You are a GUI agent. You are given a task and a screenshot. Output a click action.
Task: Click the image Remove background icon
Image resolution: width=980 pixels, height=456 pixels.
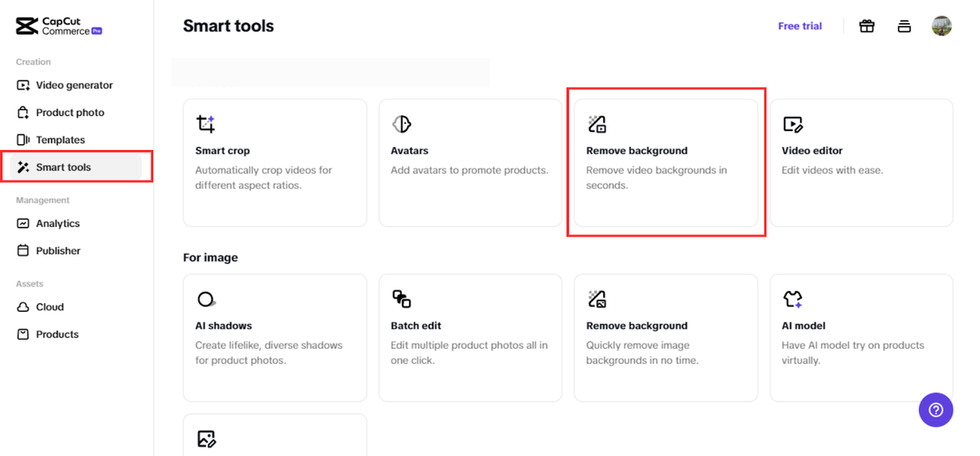597,299
